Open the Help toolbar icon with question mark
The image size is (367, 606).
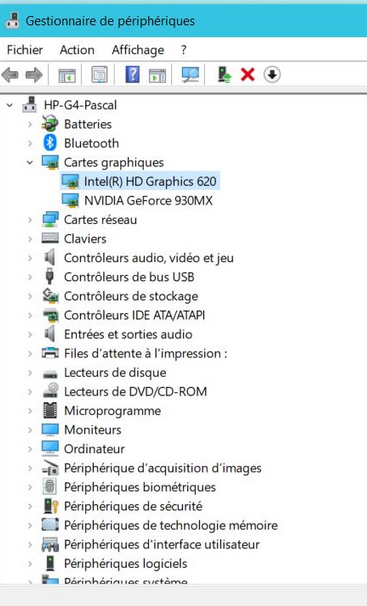(132, 74)
